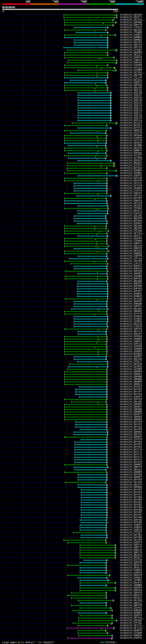Open hit UniRef100_B1B5D7
Viewport: 146px width, 644px height.
point(131,356)
